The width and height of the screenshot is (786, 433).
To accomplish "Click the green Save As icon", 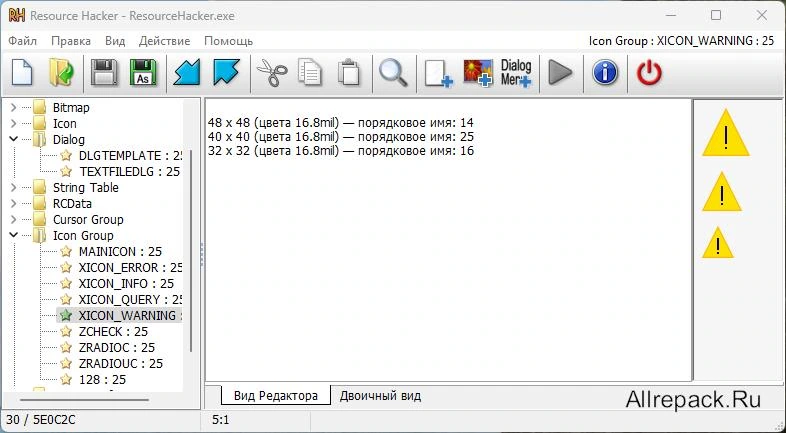I will point(143,73).
